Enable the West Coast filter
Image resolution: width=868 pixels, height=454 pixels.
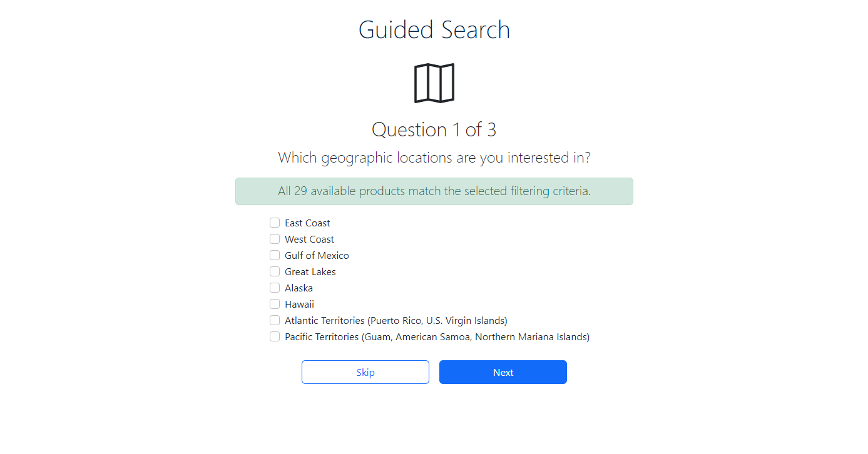pos(274,239)
